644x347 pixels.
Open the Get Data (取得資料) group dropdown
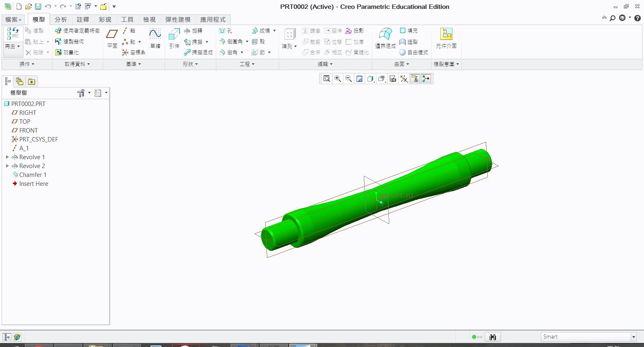pos(77,64)
